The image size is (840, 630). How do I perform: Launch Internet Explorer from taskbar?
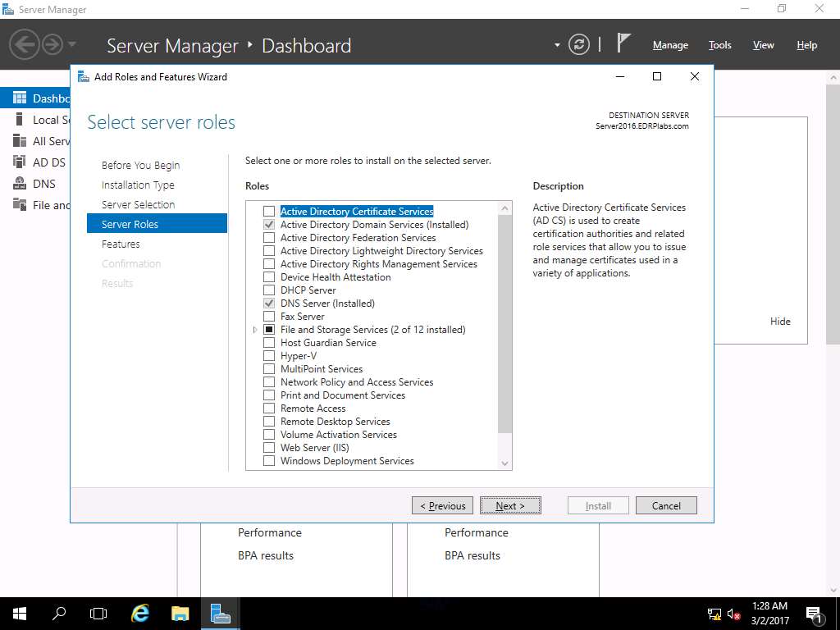pyautogui.click(x=139, y=614)
